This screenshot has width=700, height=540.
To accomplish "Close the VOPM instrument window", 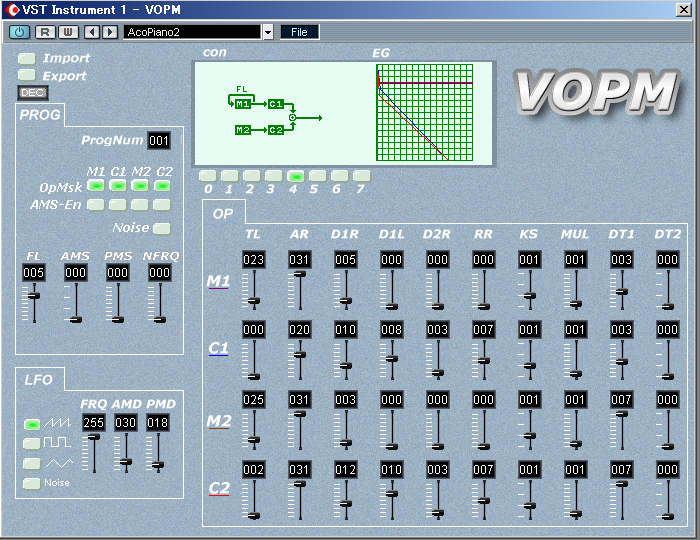I will [683, 10].
